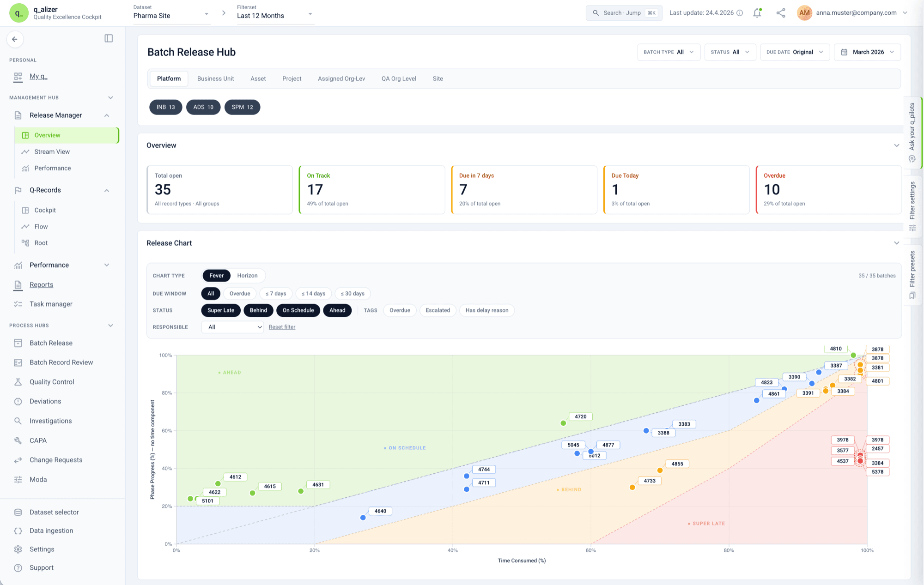The image size is (924, 585).
Task: Click the info icon beside Last update
Action: [x=740, y=13]
